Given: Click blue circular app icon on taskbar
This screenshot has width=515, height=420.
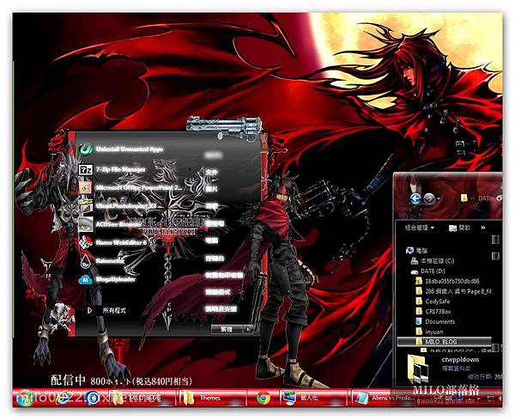Looking at the screenshot, I should tap(93, 398).
